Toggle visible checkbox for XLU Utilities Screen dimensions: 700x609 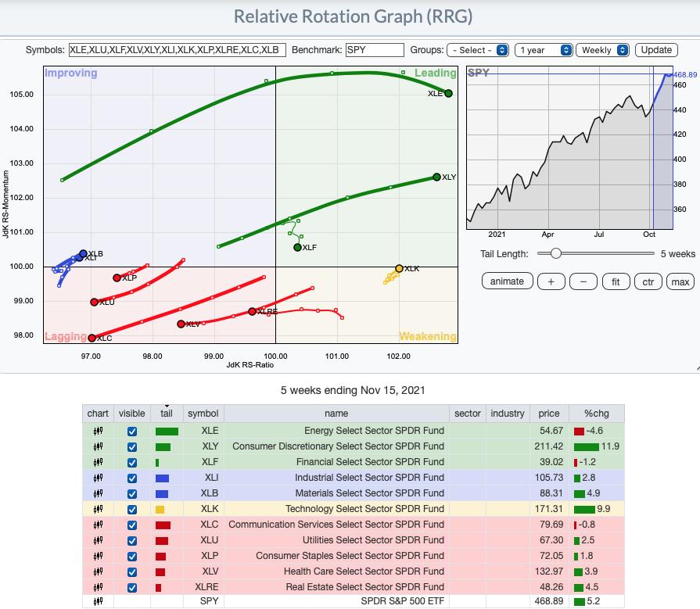click(131, 540)
